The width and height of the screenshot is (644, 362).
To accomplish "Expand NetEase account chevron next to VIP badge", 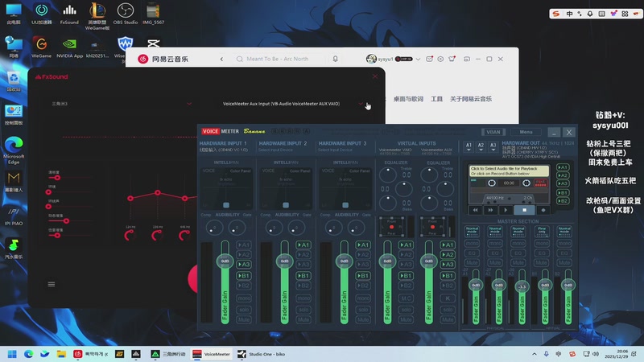I will tap(418, 59).
